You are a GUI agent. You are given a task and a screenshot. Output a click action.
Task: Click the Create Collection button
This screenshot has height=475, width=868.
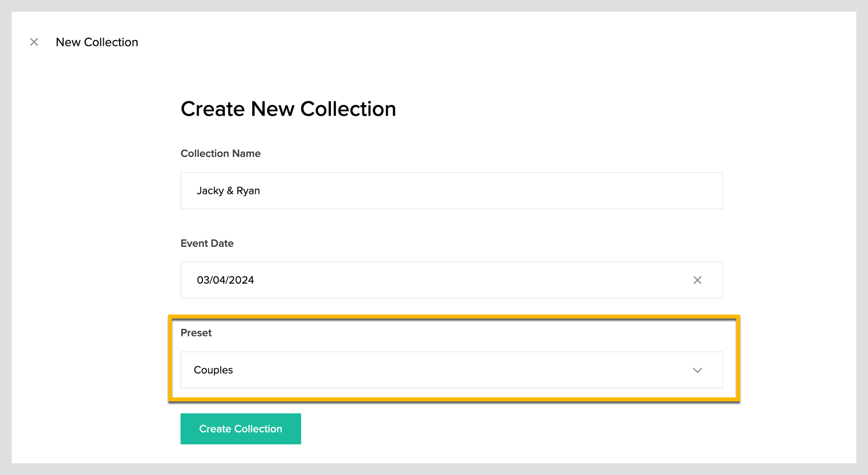240,429
